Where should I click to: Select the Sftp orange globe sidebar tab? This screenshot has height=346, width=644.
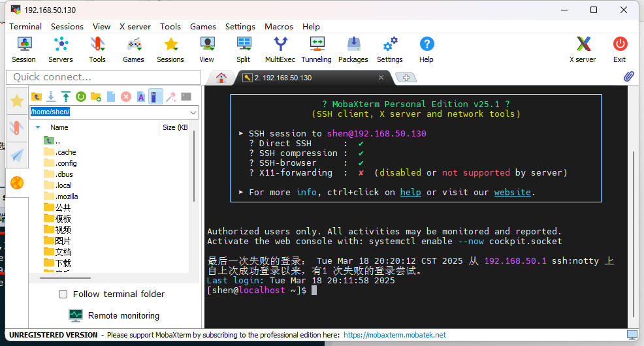pyautogui.click(x=17, y=183)
